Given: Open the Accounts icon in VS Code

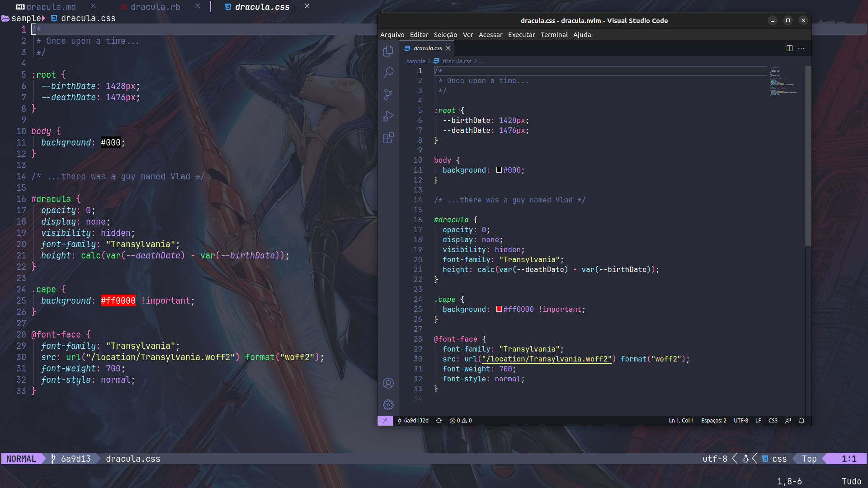Looking at the screenshot, I should [388, 383].
